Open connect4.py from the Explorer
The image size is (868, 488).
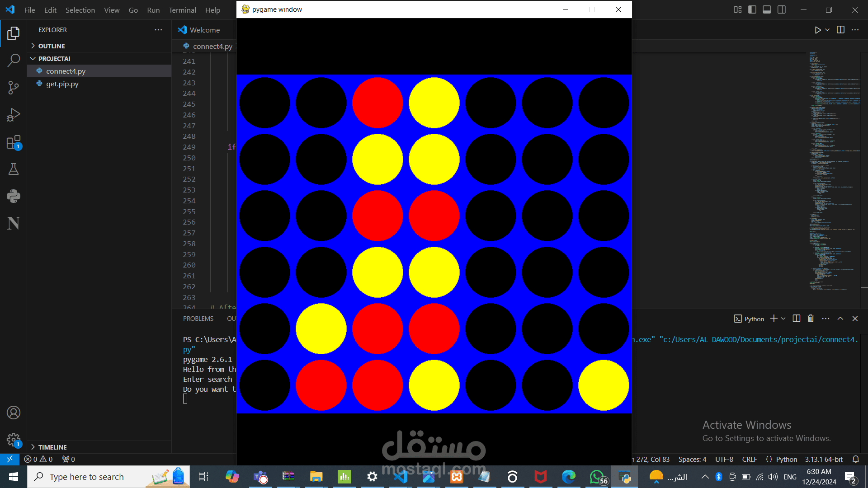click(66, 71)
